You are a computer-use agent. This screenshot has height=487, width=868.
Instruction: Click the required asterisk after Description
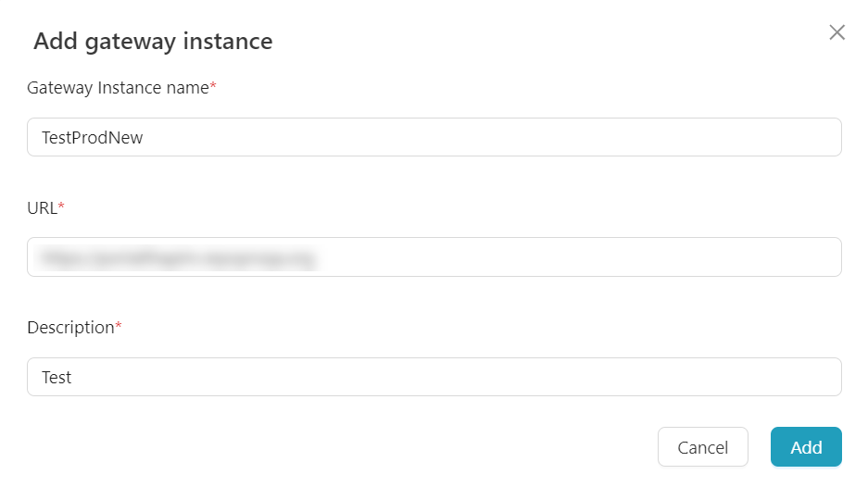[119, 326]
